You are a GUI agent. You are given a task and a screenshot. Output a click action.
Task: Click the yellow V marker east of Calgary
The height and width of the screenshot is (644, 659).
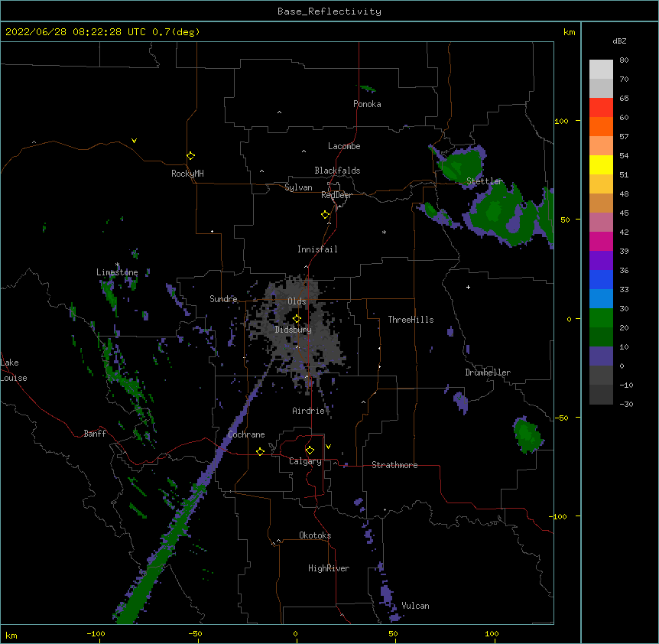328,447
